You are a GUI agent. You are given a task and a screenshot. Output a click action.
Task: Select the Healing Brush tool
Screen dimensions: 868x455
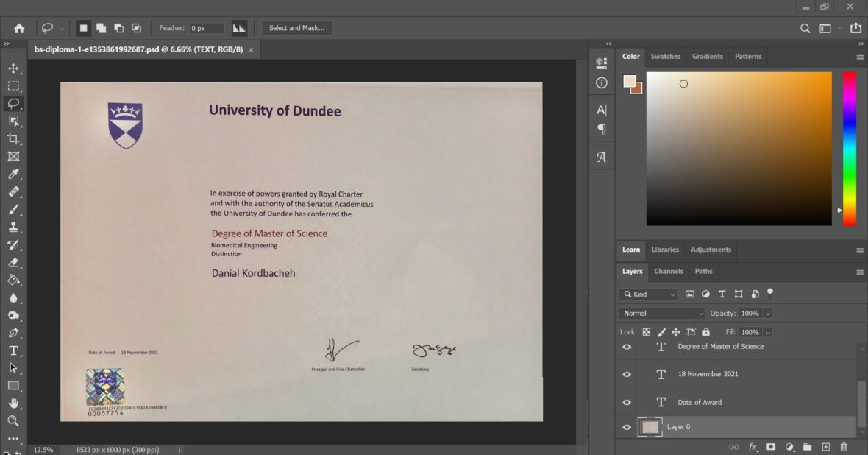pos(13,191)
